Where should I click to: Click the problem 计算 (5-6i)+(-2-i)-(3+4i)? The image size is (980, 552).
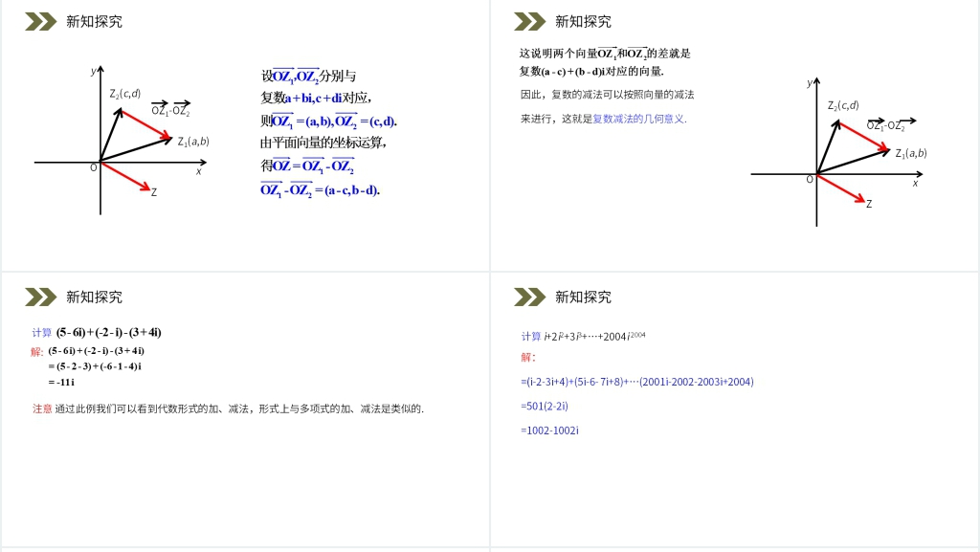tap(97, 333)
